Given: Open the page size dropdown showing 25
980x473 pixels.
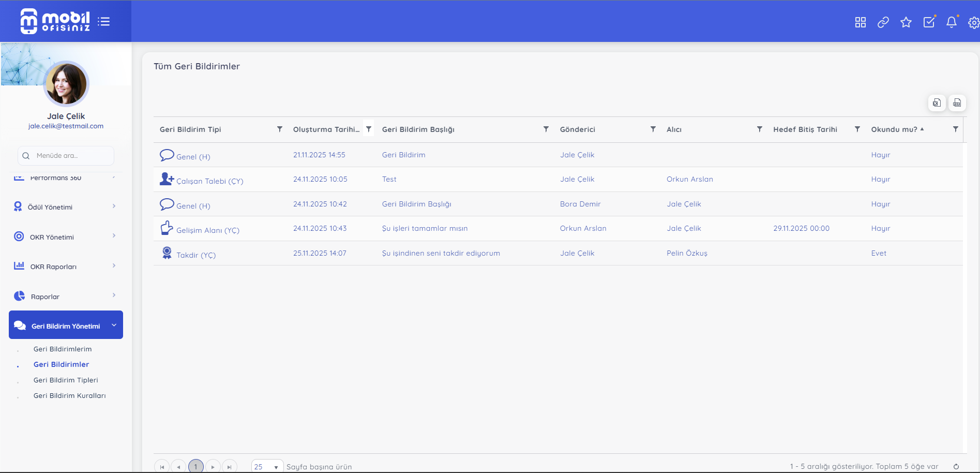Looking at the screenshot, I should tap(267, 466).
